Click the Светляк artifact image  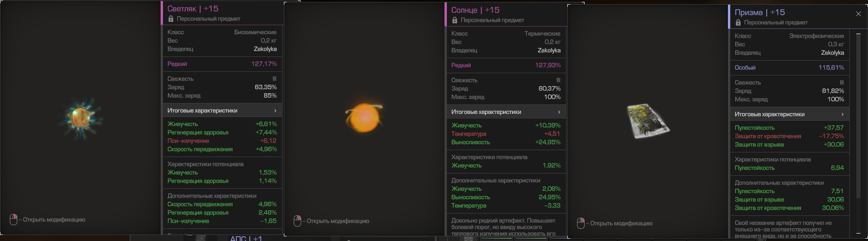click(x=80, y=118)
